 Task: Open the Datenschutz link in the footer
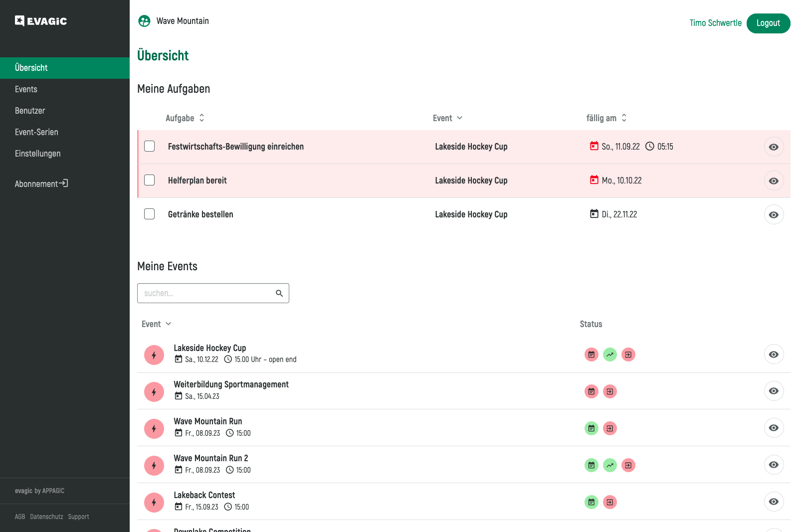[46, 517]
